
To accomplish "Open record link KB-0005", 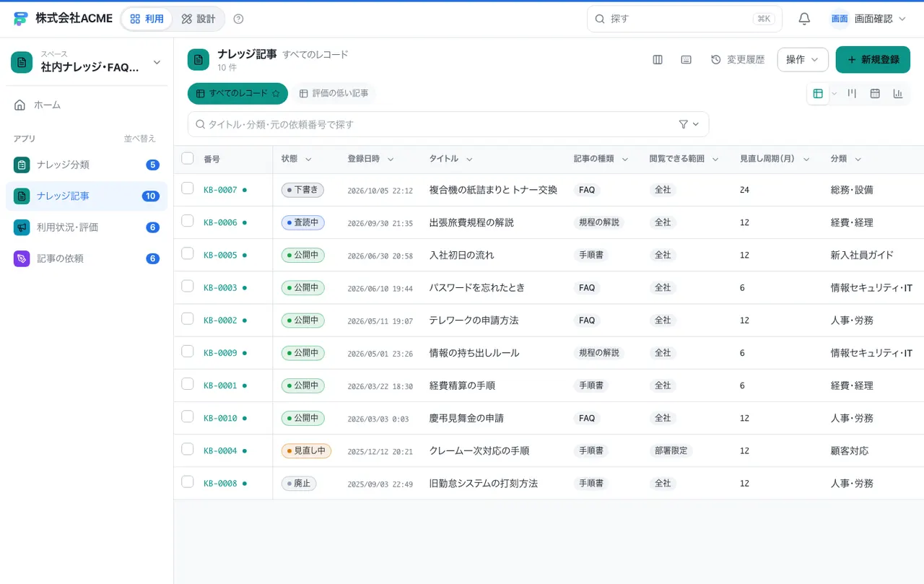I will click(x=220, y=255).
